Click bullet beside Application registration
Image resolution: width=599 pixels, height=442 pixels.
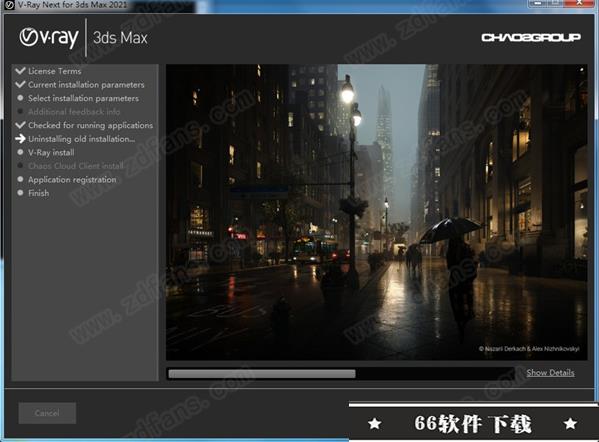[20, 179]
